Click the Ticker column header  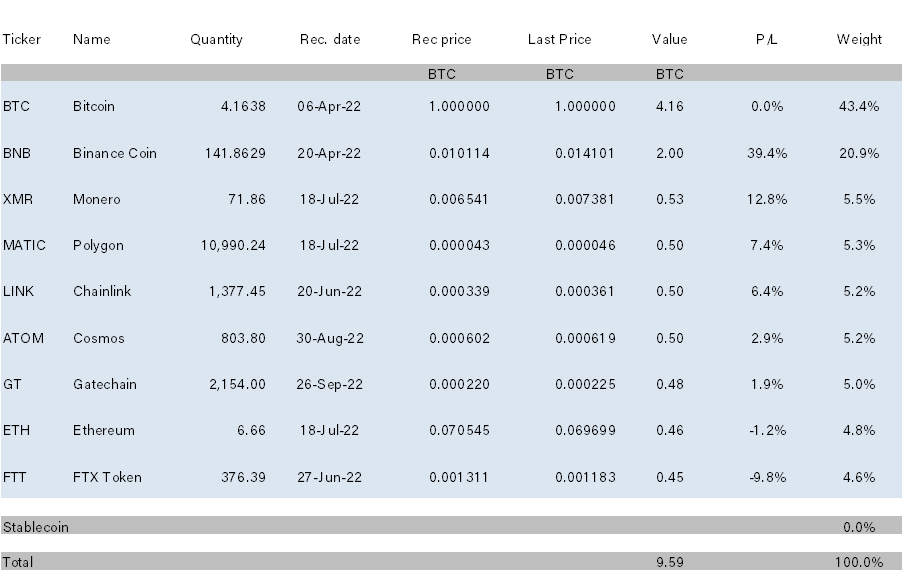[x=22, y=39]
